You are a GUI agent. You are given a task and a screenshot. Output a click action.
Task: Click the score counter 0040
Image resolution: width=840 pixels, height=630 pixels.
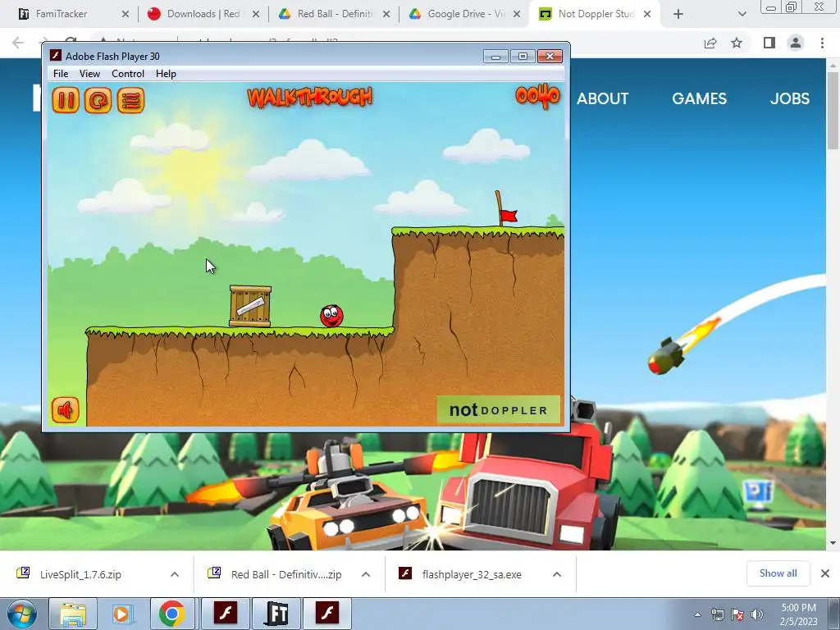pyautogui.click(x=537, y=97)
